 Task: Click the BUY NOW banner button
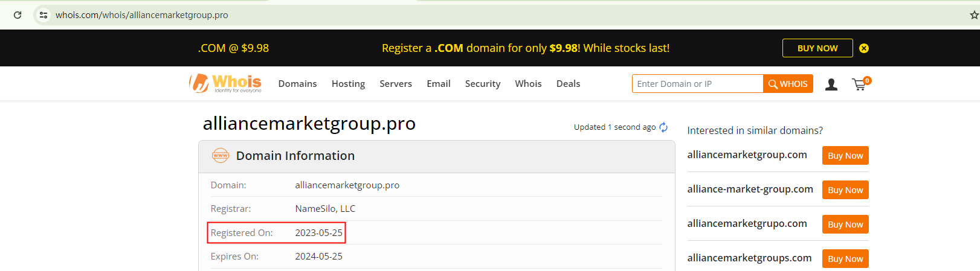tap(817, 48)
